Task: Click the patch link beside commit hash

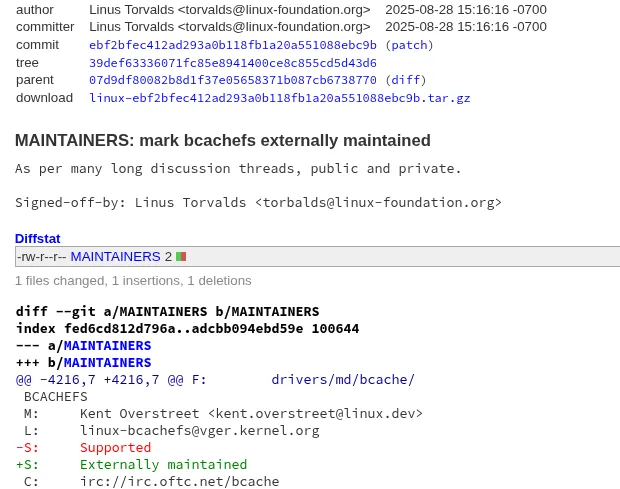Action: tap(408, 45)
